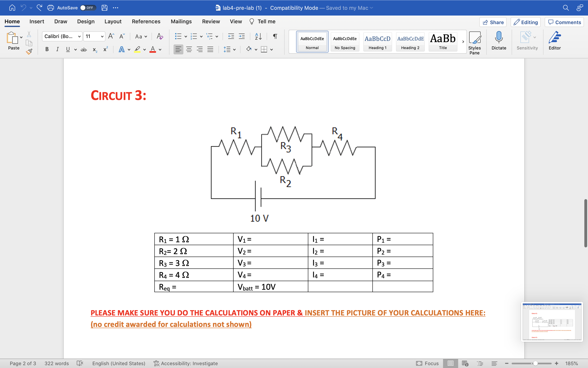Click the Format Painter brush icon

point(29,52)
